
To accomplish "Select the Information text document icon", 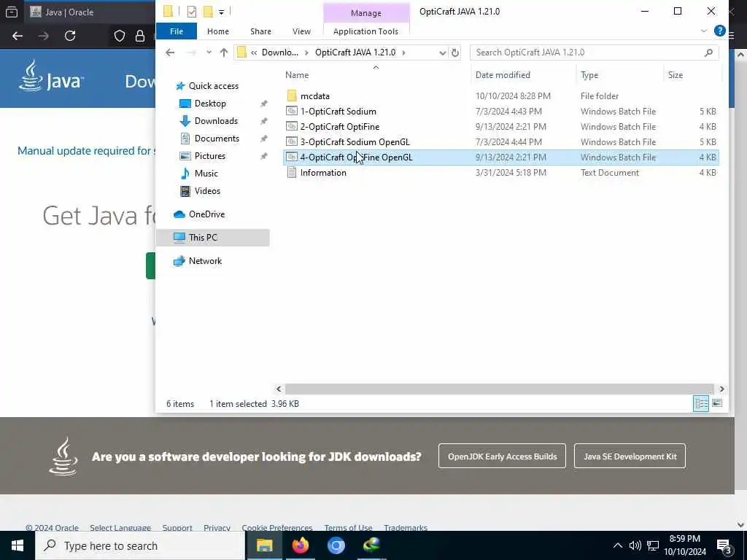I will coord(292,172).
